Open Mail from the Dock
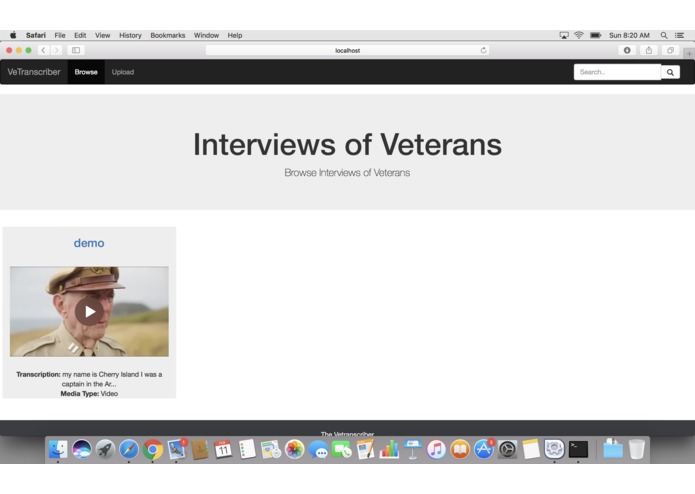The height and width of the screenshot is (494, 695). click(176, 449)
